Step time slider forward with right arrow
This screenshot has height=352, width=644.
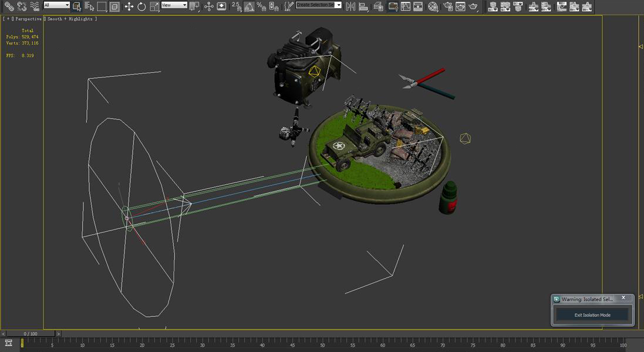(58, 334)
